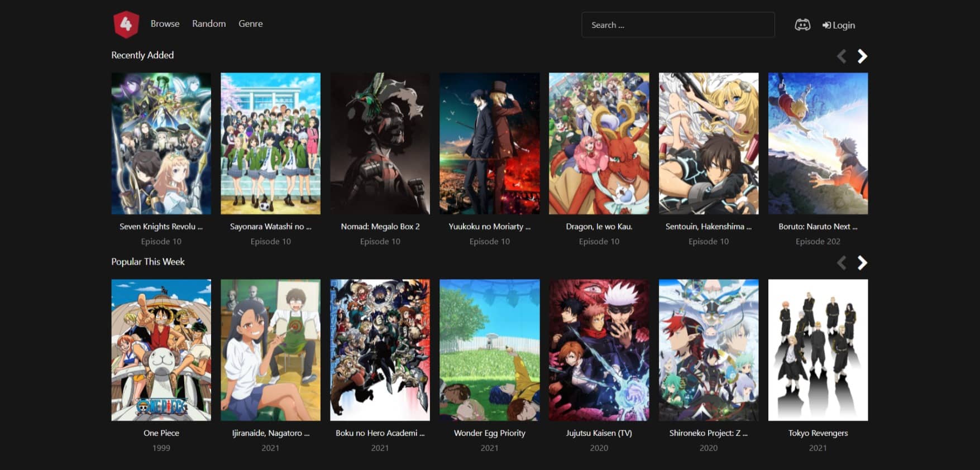Screen dimensions: 980x470
Task: Click the 'Boruto: Naruto Next ...' title
Action: pyautogui.click(x=818, y=227)
